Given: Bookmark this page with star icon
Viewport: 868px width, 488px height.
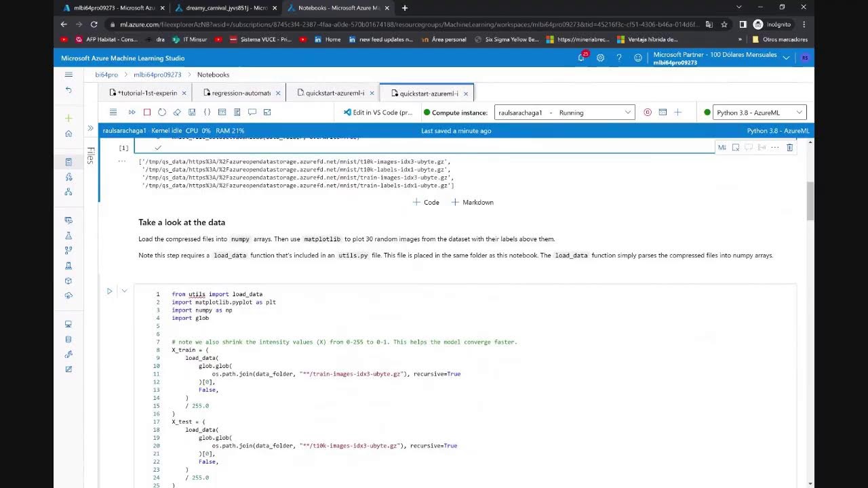Looking at the screenshot, I should (x=724, y=24).
